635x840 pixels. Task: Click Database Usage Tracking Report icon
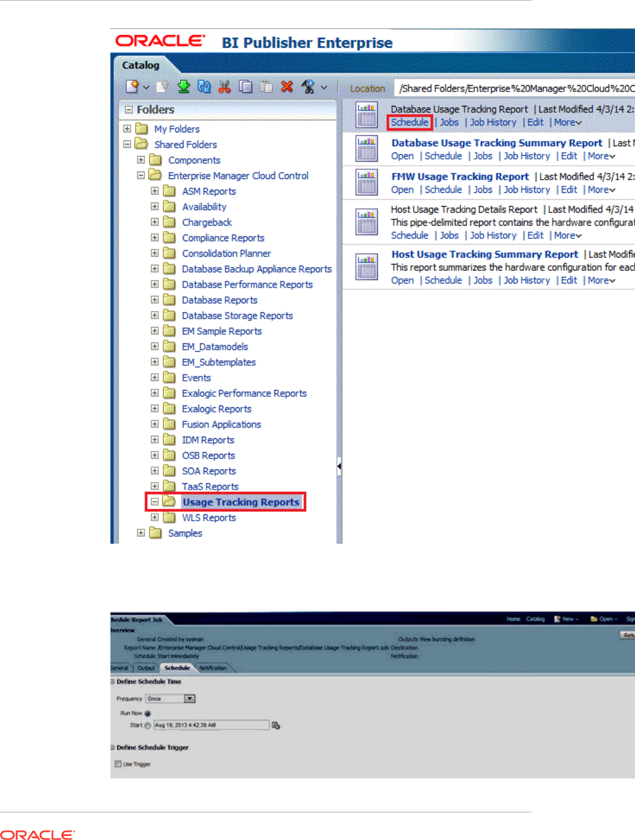366,115
